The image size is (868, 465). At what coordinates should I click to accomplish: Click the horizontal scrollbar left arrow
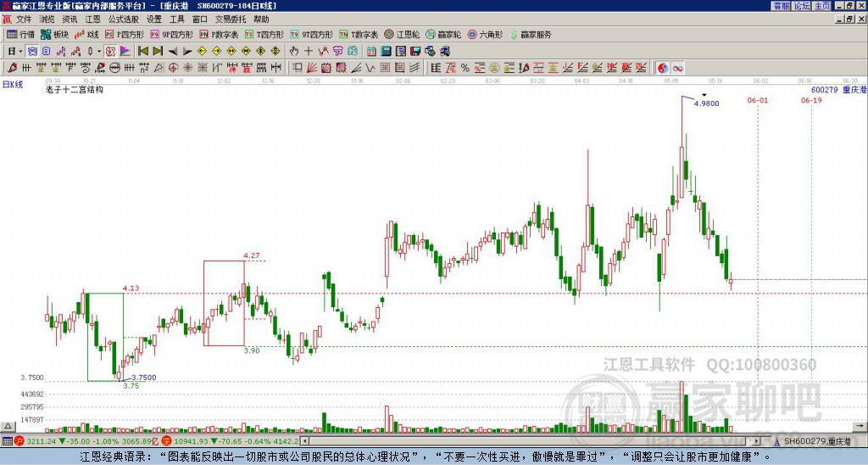(x=304, y=441)
